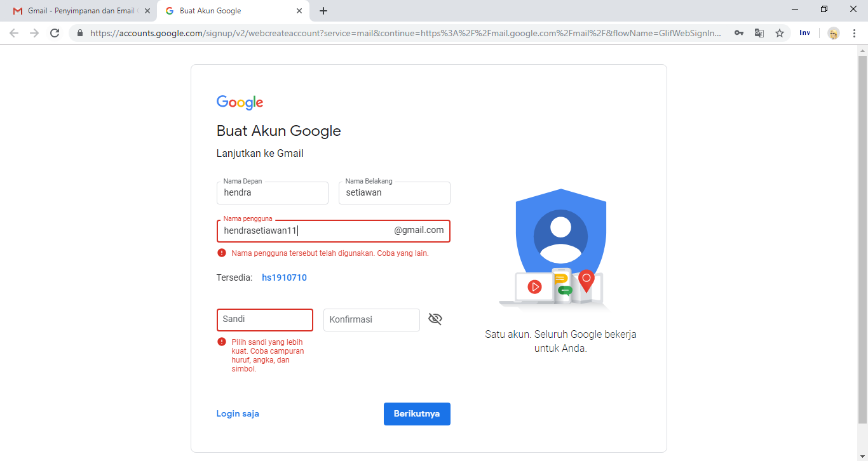Click the vertical page scrollbar
868x461 pixels.
pyautogui.click(x=862, y=239)
